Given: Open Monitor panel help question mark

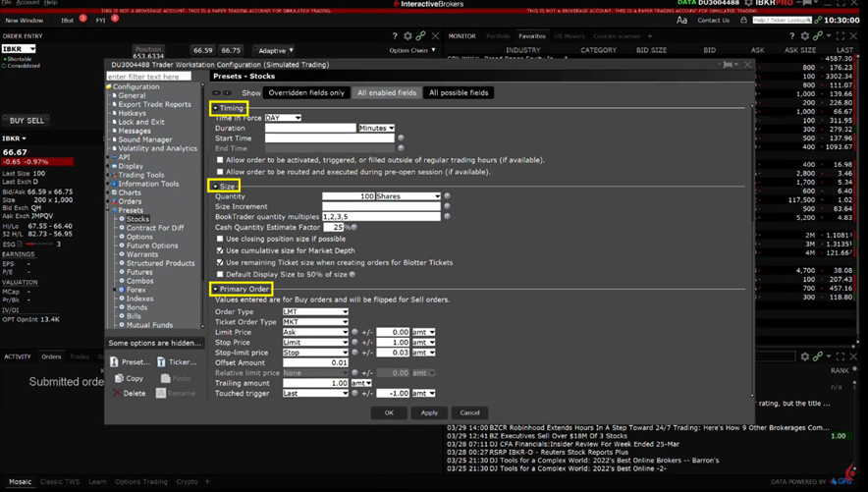Looking at the screenshot, I should 791,36.
